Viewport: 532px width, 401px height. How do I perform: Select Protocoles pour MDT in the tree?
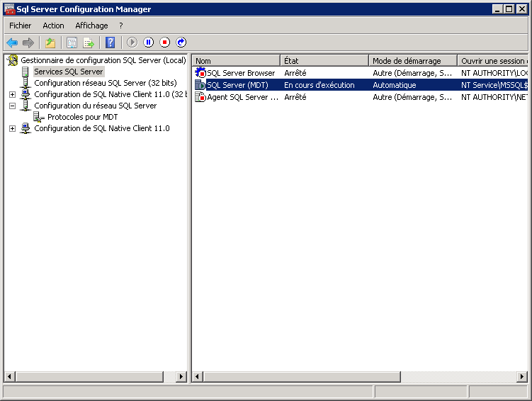(82, 117)
